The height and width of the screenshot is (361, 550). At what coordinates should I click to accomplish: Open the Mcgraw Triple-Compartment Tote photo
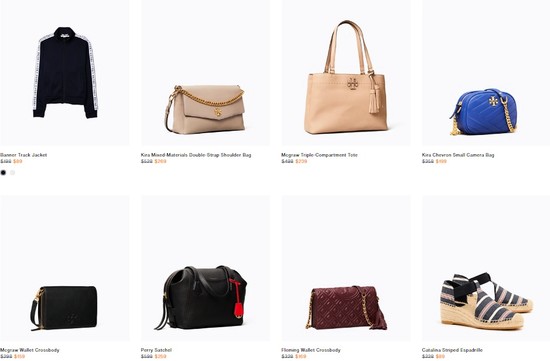tap(346, 73)
